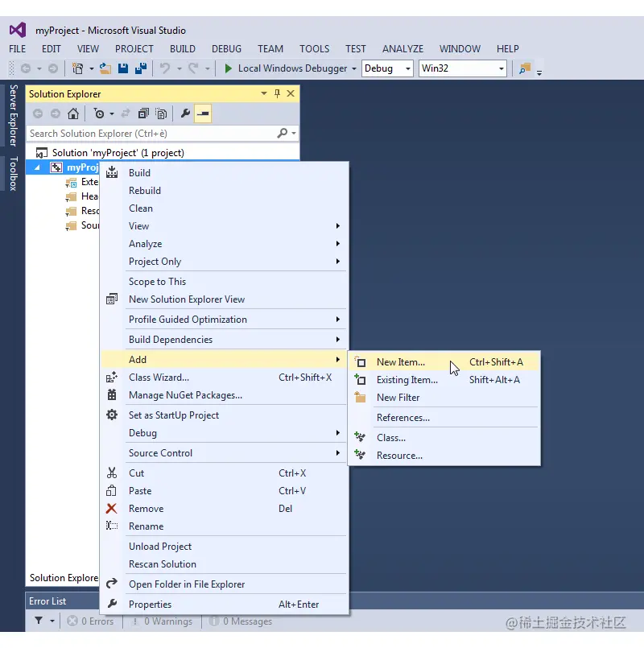The image size is (644, 648).
Task: Open the Server Explorer side tab
Action: pos(14,115)
